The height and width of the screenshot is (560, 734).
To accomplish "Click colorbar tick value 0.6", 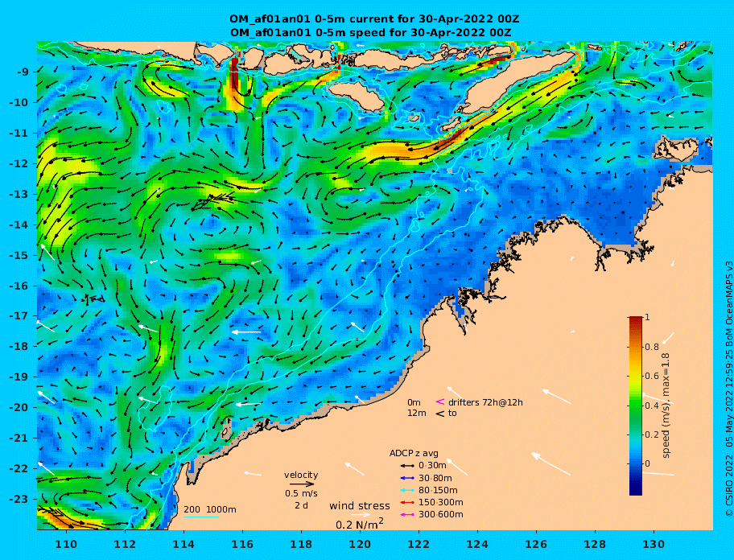I will pyautogui.click(x=652, y=376).
